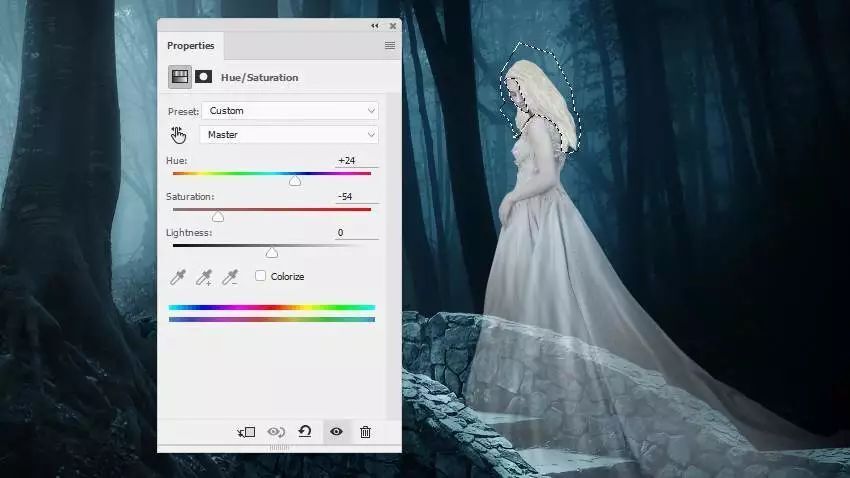Click the panel resize grip at bottom
The width and height of the screenshot is (850, 478).
coord(279,448)
